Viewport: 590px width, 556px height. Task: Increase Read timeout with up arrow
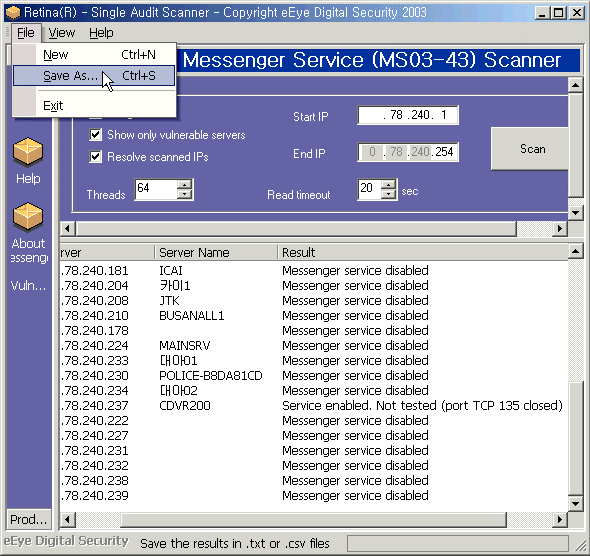click(x=389, y=184)
